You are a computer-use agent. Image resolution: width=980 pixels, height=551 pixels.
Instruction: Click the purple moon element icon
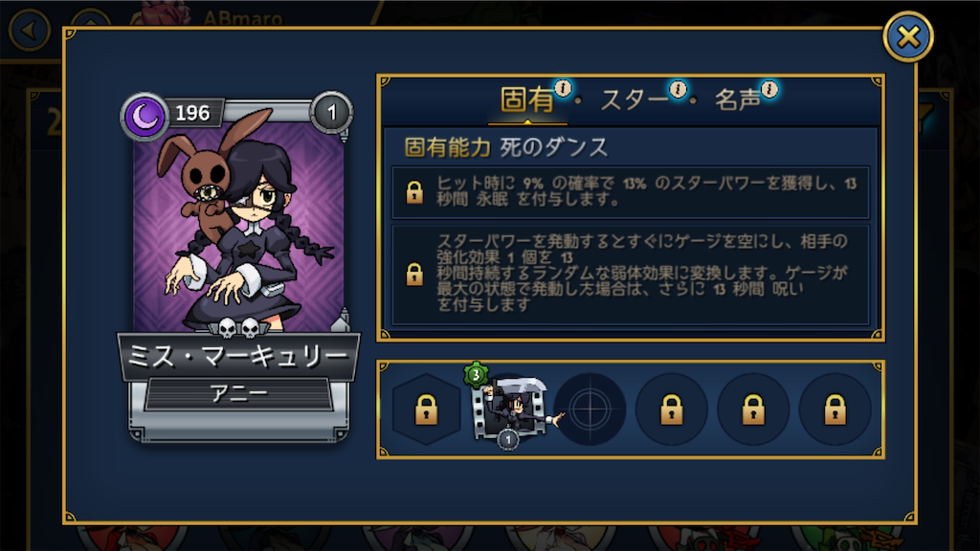tap(145, 116)
